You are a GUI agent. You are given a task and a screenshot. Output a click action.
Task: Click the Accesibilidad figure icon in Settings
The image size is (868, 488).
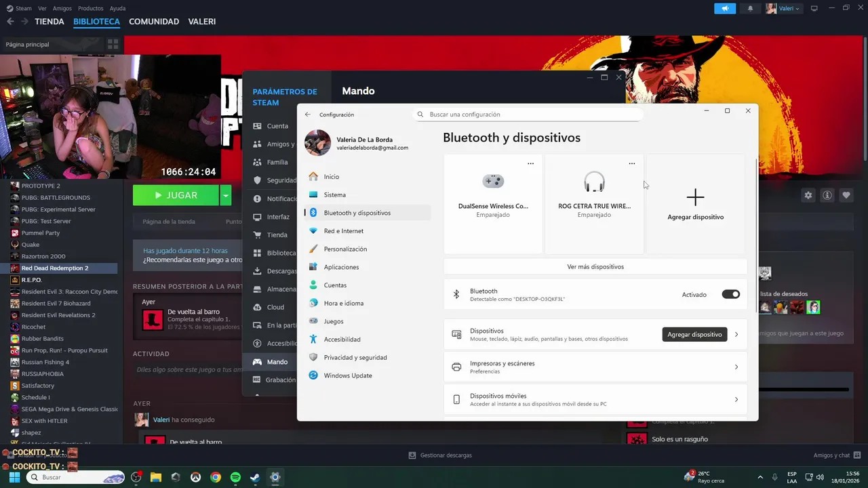point(313,339)
